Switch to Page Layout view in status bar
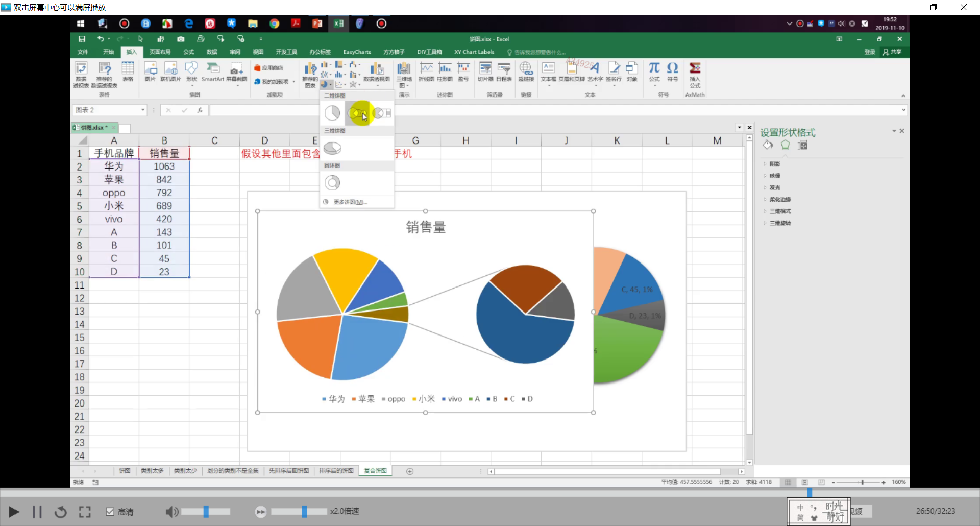Viewport: 980px width, 526px height. tap(804, 482)
